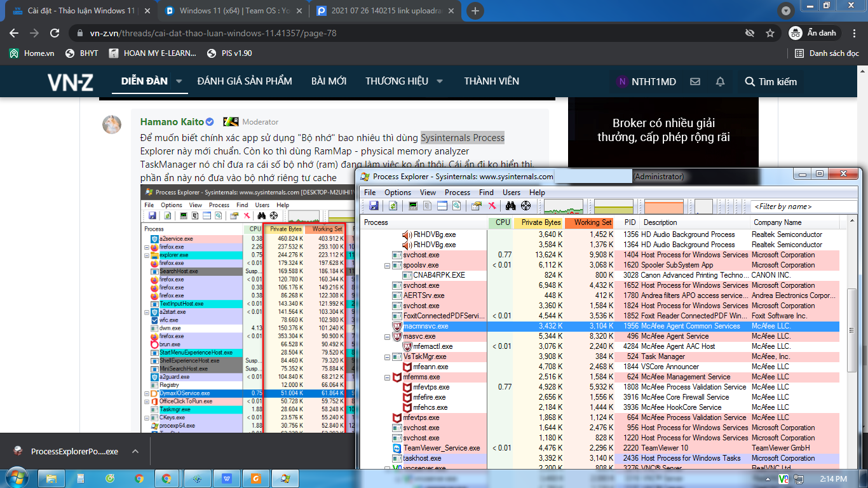Expand the DIỄN ĐÀN dropdown arrow
Image resolution: width=868 pixels, height=488 pixels.
coord(179,81)
